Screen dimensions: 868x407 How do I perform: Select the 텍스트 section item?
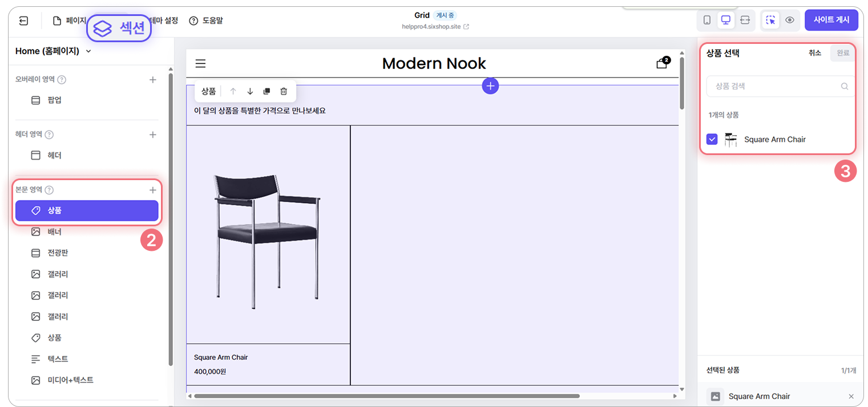86,359
